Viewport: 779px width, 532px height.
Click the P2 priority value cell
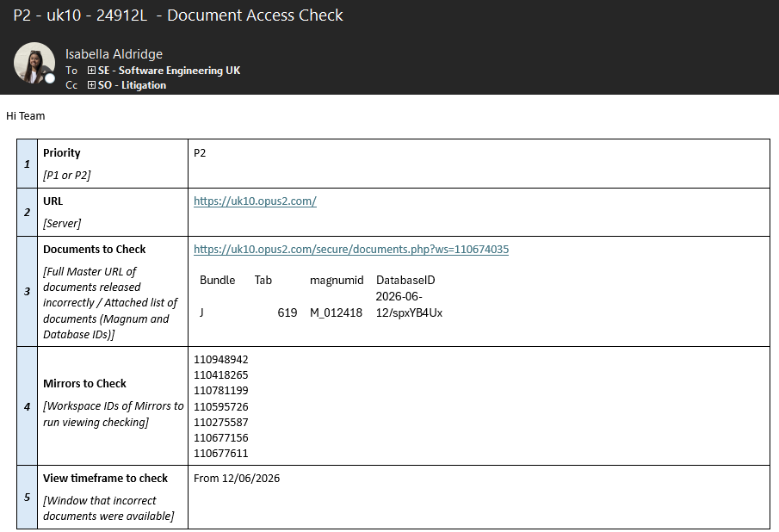point(479,164)
